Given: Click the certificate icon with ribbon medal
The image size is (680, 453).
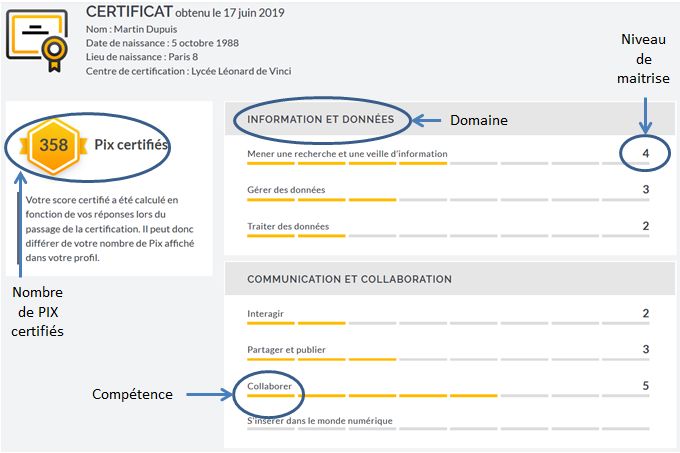Looking at the screenshot, I should click(37, 40).
